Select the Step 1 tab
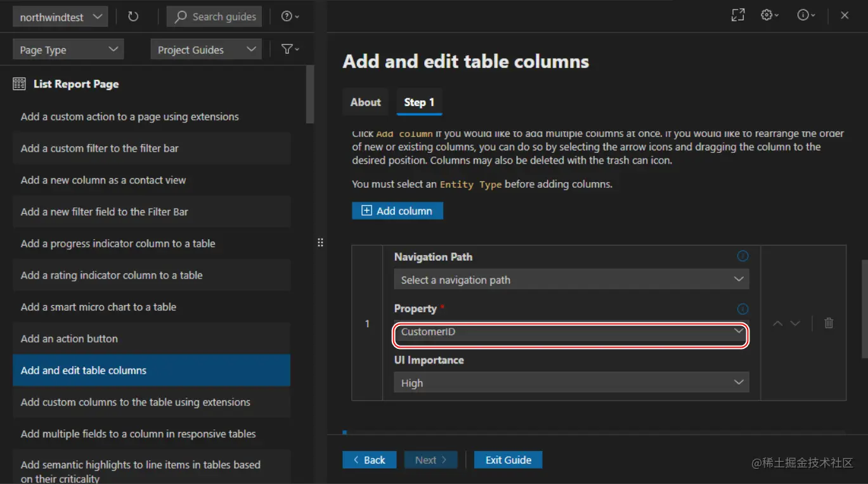Image resolution: width=868 pixels, height=484 pixels. (x=419, y=102)
